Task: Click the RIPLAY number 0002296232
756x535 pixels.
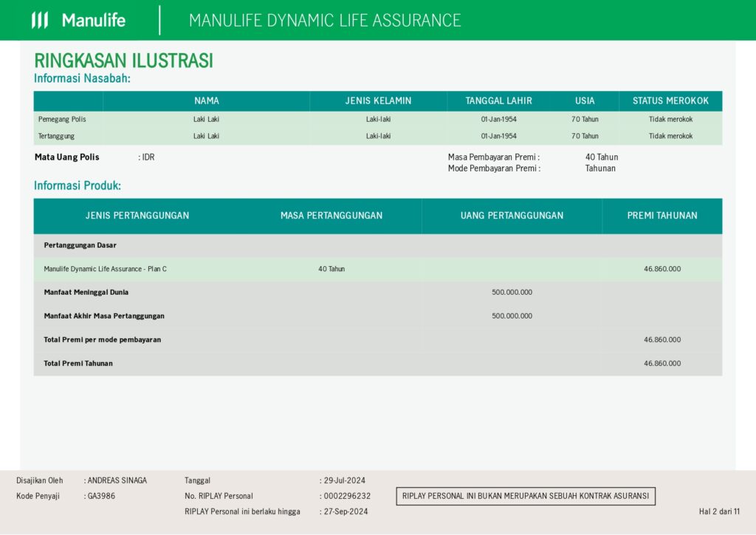Action: pos(347,496)
